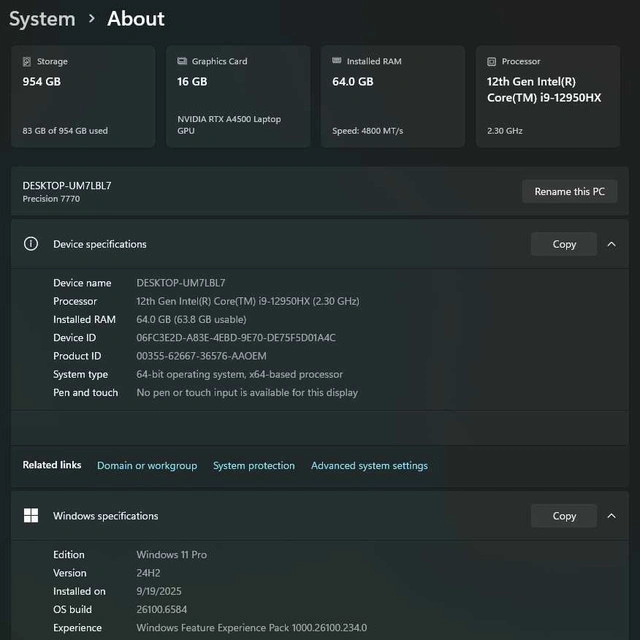Click the Processor chip icon

tap(492, 61)
